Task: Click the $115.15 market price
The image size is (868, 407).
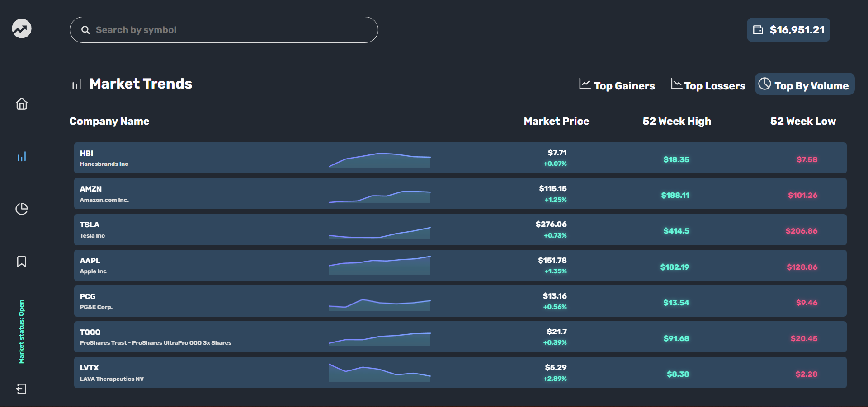Action: tap(552, 188)
